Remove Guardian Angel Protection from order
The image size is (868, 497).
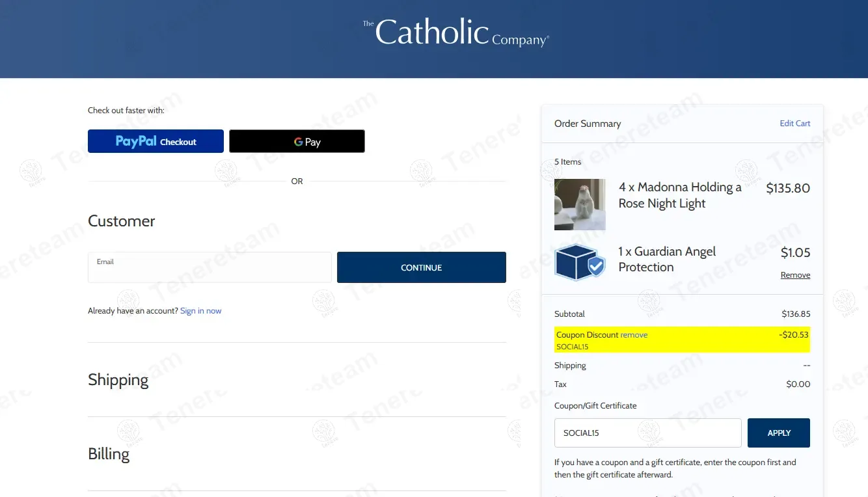(x=795, y=275)
